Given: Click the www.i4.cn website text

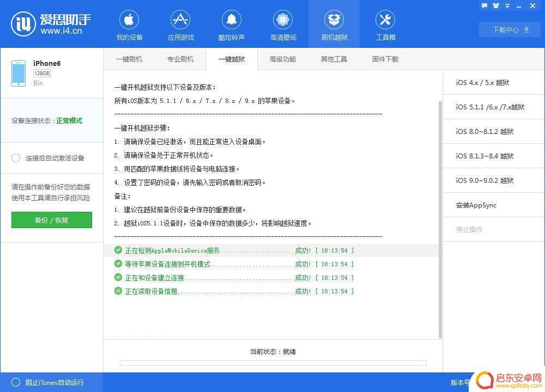Looking at the screenshot, I should click(61, 31).
